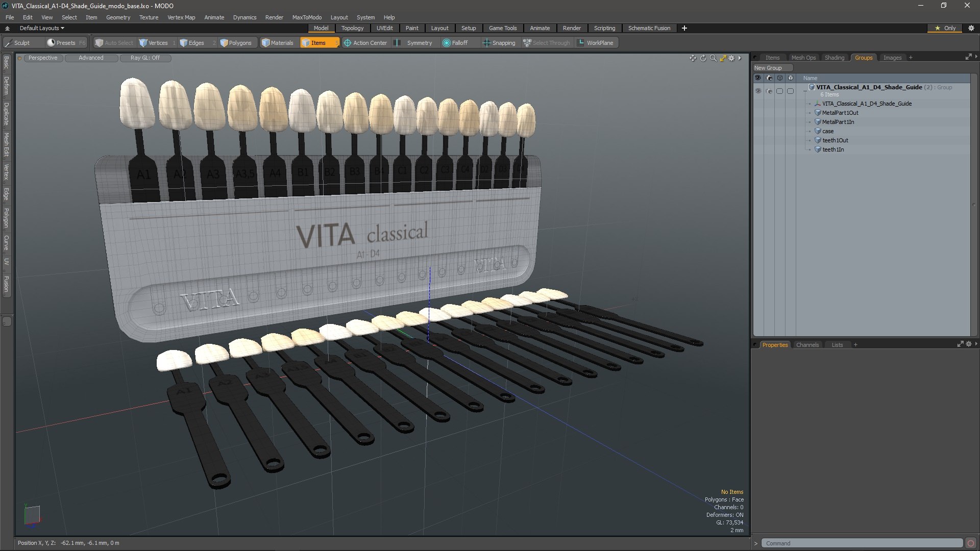Image resolution: width=980 pixels, height=551 pixels.
Task: Open the Game Tools layout
Action: click(503, 28)
